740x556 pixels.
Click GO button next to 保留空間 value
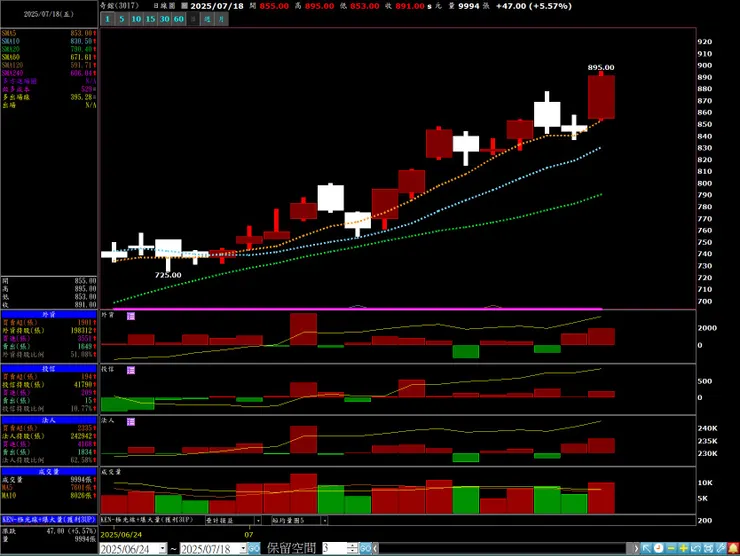[365, 548]
